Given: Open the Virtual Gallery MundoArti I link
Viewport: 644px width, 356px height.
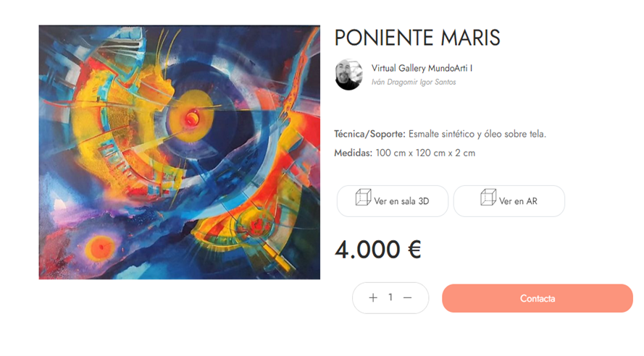Looking at the screenshot, I should click(x=422, y=68).
